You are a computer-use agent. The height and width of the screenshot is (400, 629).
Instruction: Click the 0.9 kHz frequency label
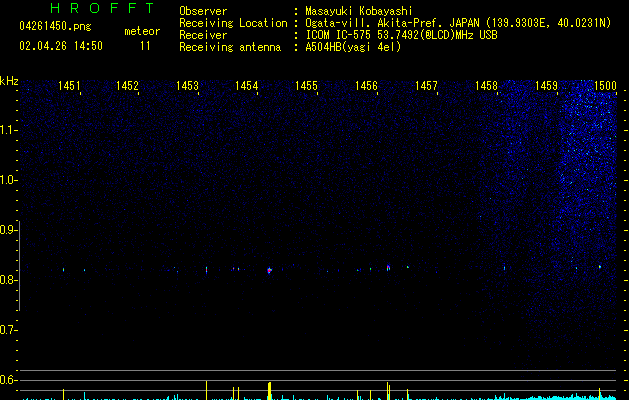pos(8,230)
